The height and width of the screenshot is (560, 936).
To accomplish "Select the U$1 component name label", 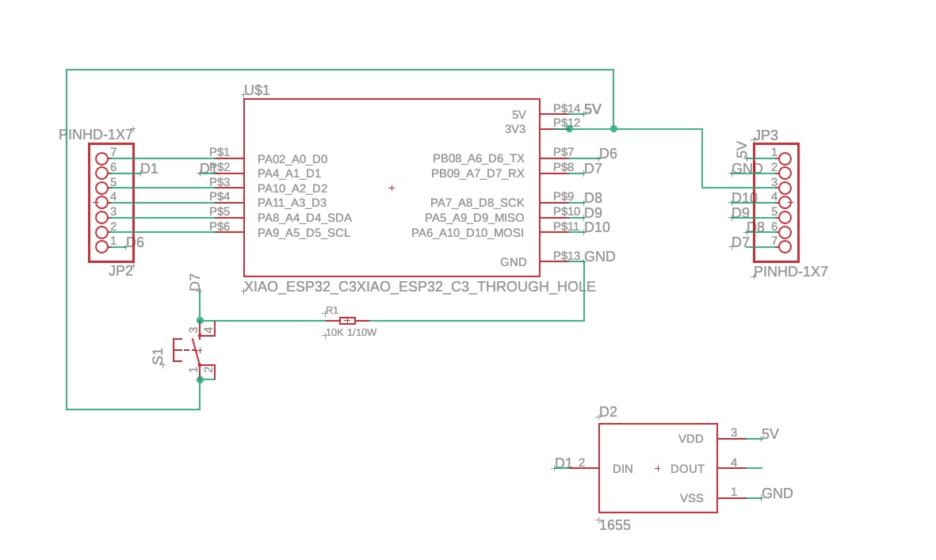I will [x=258, y=90].
